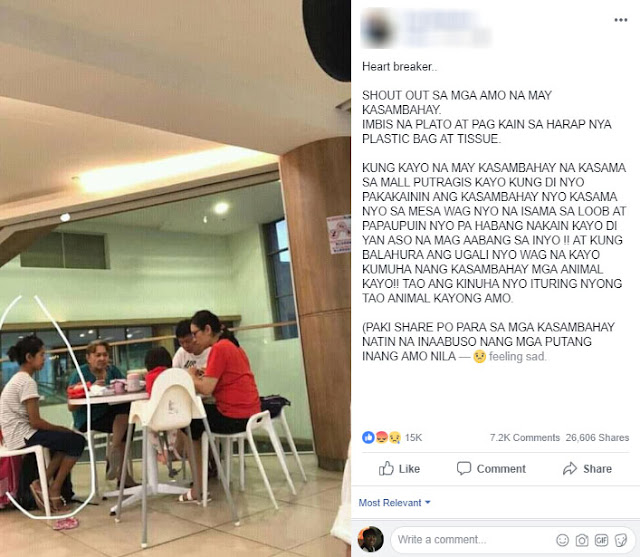Click the sad reaction icon
Viewport: 640px width, 557px height.
[394, 437]
